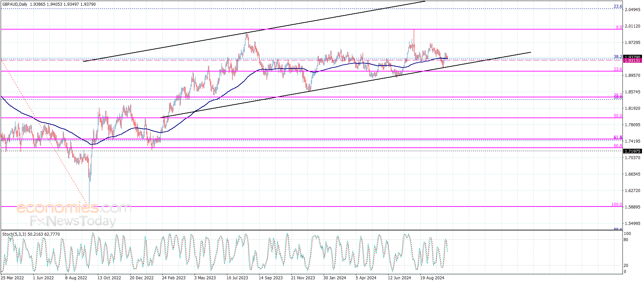Click the blue 23.6 Fibonacci label at the top

618,6
